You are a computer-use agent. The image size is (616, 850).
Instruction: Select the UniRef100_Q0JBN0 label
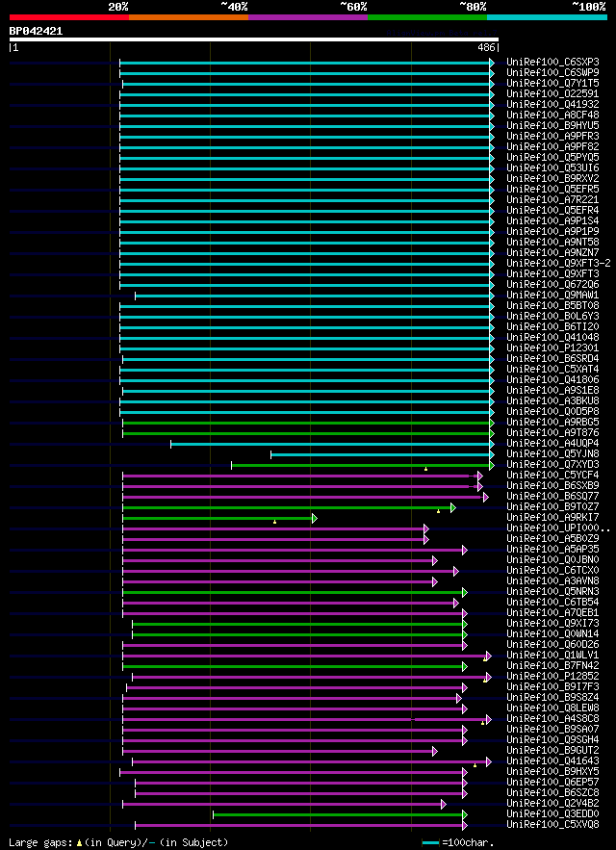(552, 560)
